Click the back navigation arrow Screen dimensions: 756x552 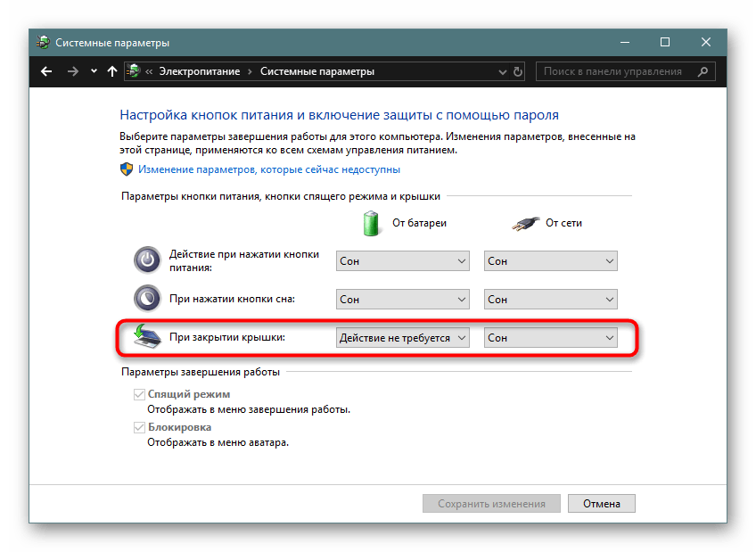46,71
